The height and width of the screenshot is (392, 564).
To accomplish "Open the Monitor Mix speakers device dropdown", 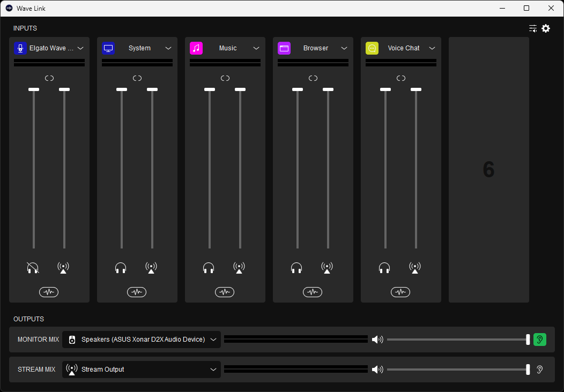I will (x=213, y=340).
